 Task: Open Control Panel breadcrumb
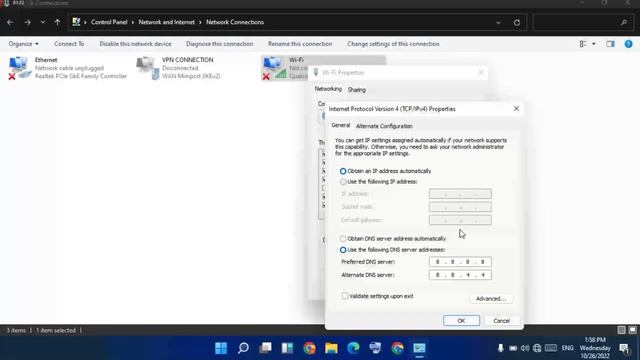point(109,22)
